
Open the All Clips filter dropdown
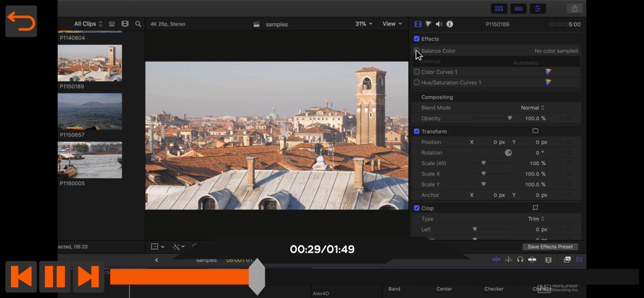pos(88,24)
